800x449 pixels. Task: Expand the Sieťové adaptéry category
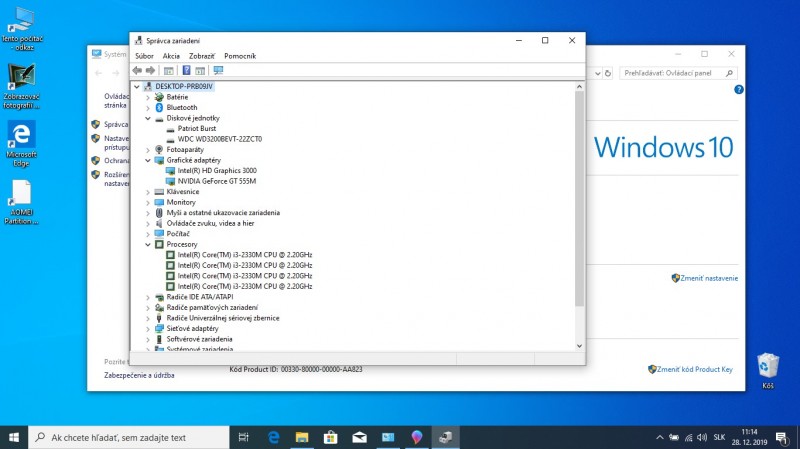(148, 328)
